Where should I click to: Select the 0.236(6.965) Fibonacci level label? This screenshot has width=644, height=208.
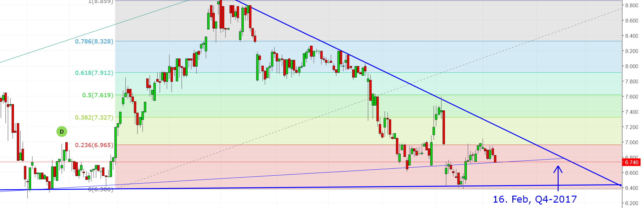94,145
